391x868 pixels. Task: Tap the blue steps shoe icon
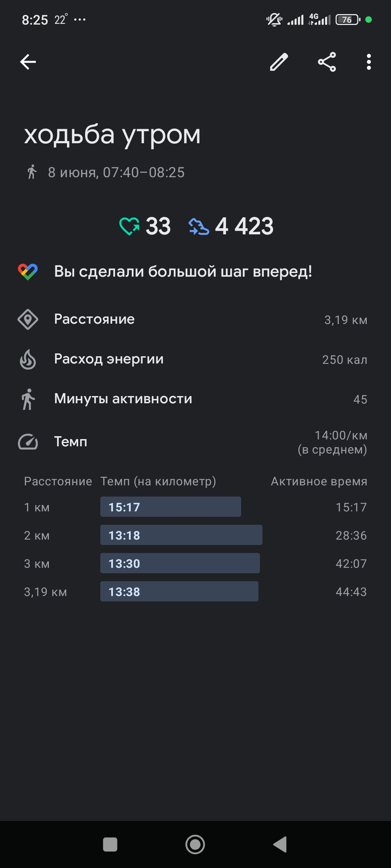tap(199, 227)
